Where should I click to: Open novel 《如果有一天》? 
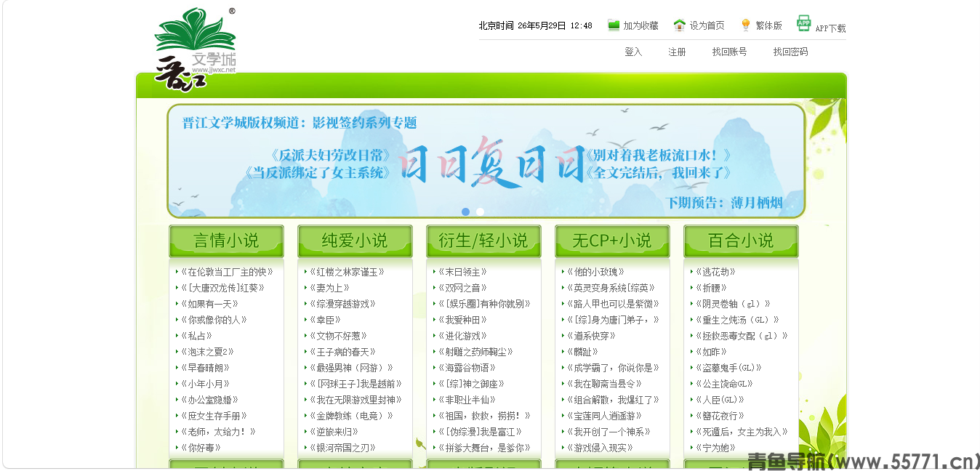coord(210,304)
